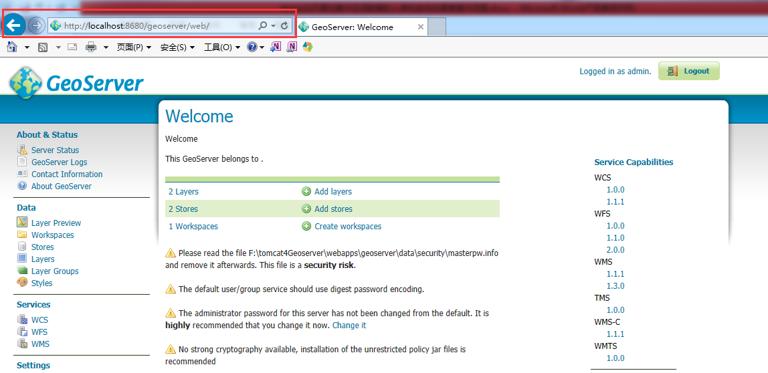Click the green plus beside Create workspaces

point(307,226)
